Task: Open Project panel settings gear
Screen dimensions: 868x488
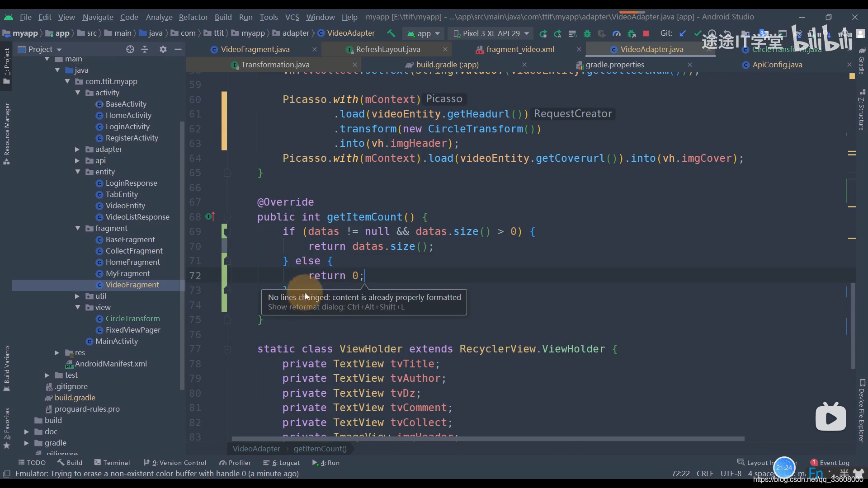Action: [163, 49]
